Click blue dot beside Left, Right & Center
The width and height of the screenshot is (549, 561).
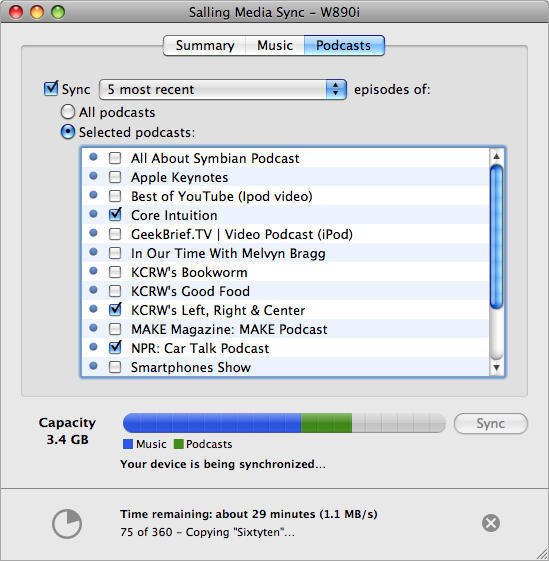click(93, 309)
